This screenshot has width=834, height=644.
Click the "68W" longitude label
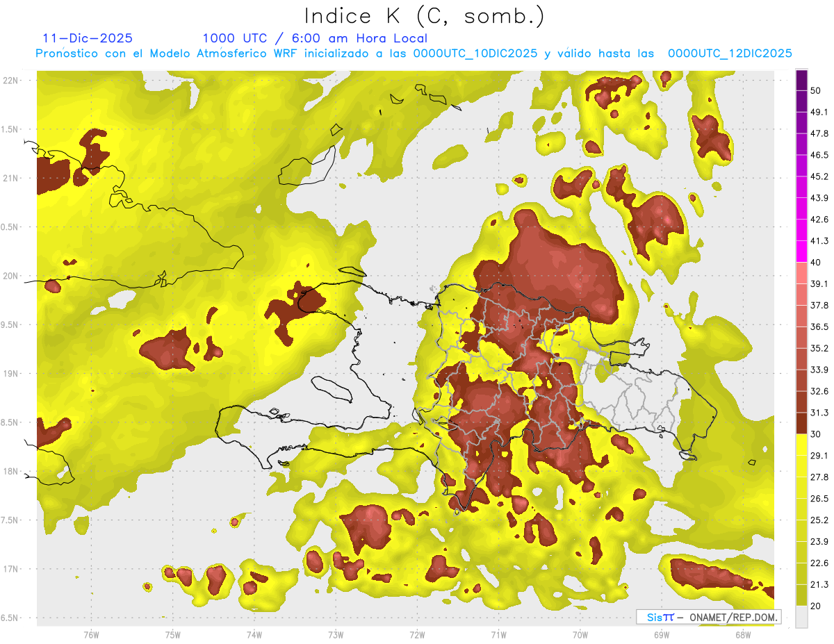pos(743,635)
